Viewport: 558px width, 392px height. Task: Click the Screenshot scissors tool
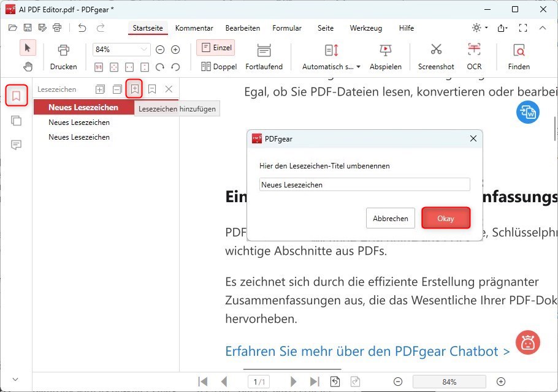[436, 57]
